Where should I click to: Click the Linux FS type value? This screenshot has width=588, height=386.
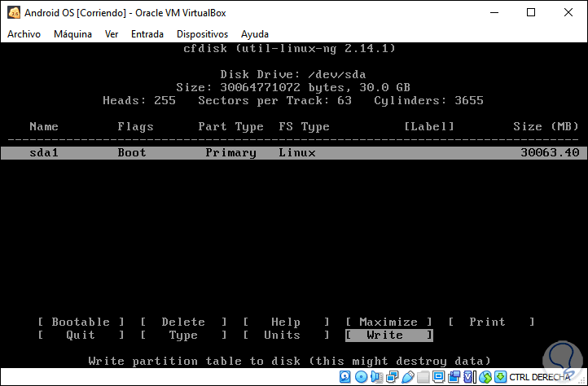[x=297, y=152]
